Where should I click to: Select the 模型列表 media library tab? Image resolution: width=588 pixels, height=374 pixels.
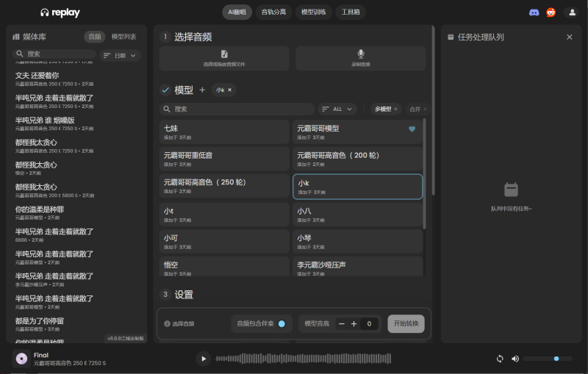pyautogui.click(x=123, y=37)
